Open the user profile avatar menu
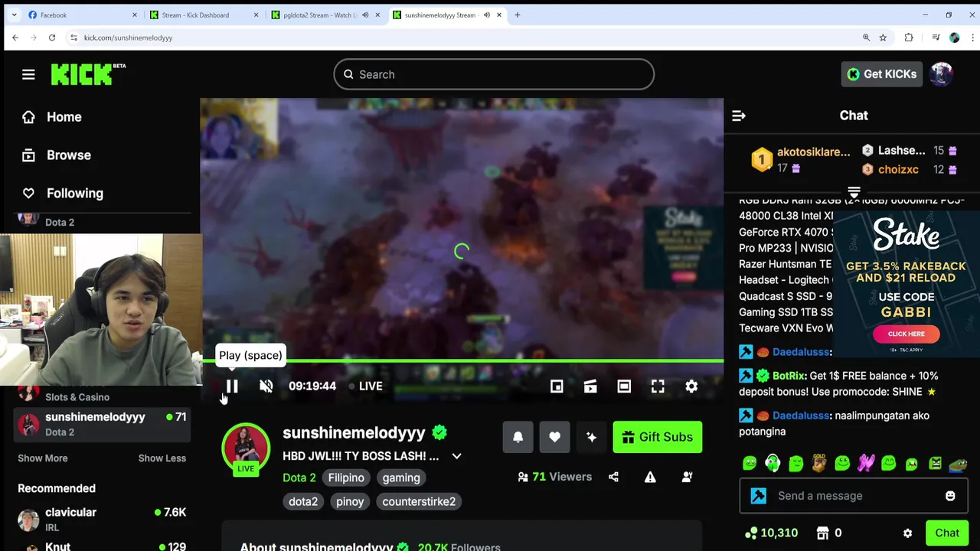Image resolution: width=980 pixels, height=551 pixels. pos(941,74)
